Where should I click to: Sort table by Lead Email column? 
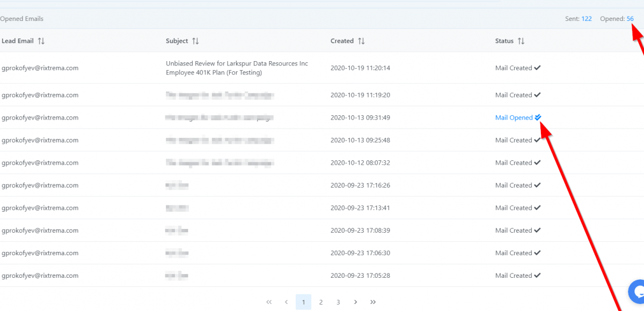click(41, 41)
